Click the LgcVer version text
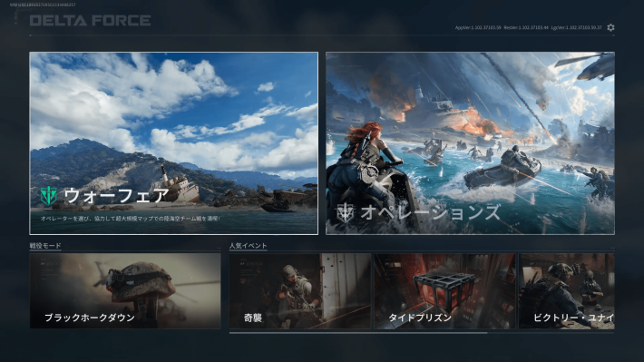Screen dimensions: 644x362 point(576,27)
